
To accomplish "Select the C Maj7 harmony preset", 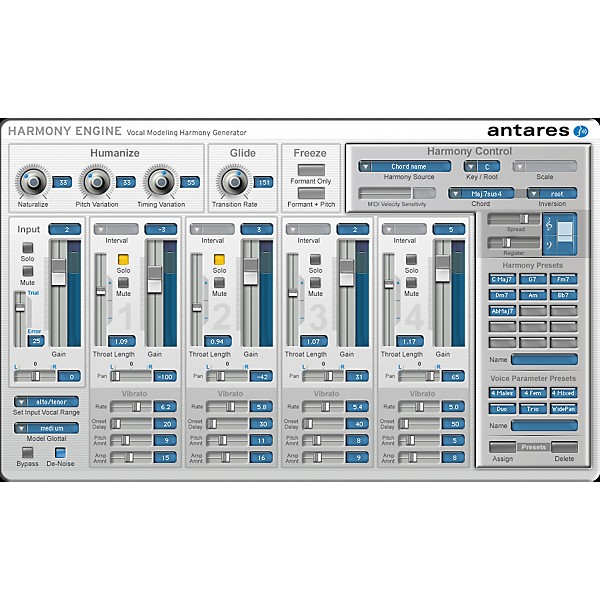I will (x=502, y=279).
